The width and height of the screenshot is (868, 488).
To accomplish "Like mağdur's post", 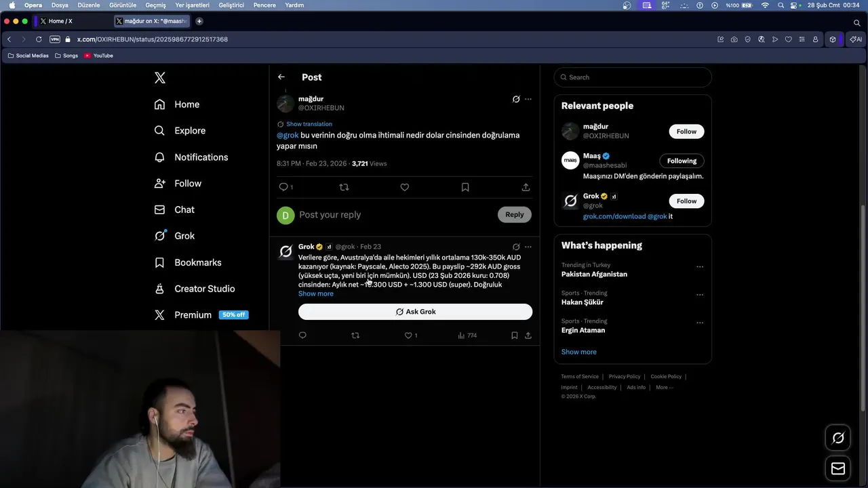I will 405,187.
